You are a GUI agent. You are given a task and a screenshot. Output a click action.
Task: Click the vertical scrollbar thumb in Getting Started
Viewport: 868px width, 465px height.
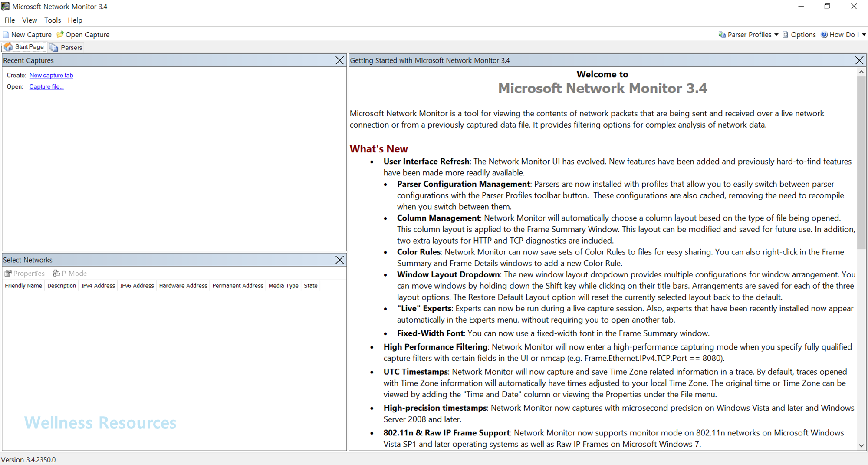pos(861,162)
